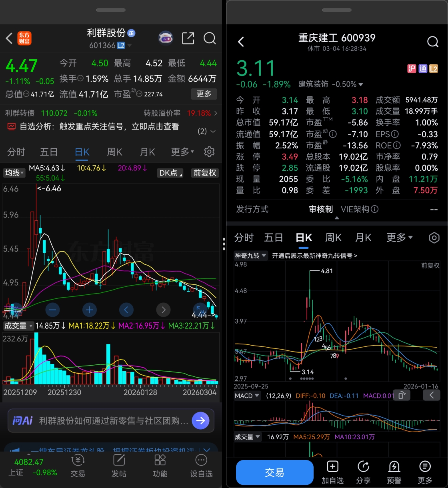Viewport: 448px width, 488px height.
Task: Open 利群转债 bond row
Action: point(111,113)
